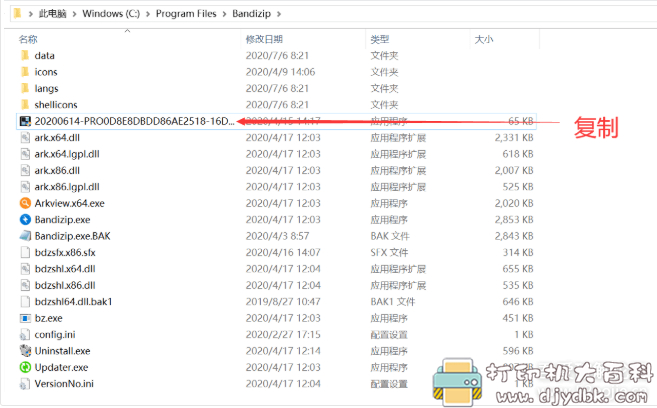This screenshot has height=408, width=657.
Task: Go to Program Files in breadcrumb
Action: (x=186, y=14)
